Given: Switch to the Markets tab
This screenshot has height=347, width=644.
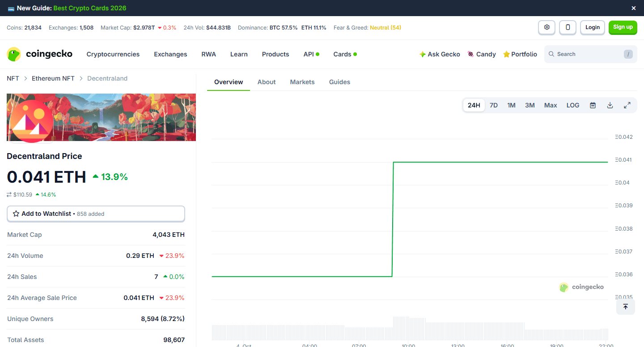Looking at the screenshot, I should [x=302, y=82].
